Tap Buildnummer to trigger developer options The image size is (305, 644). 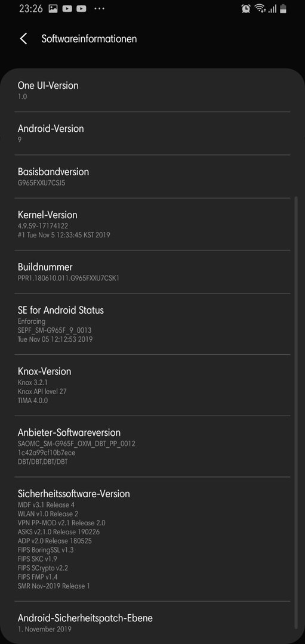pos(153,272)
